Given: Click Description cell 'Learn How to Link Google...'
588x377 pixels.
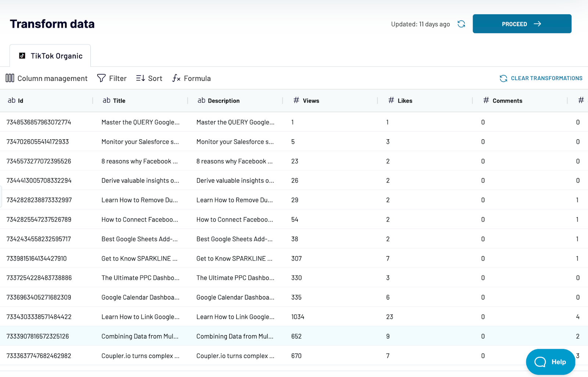Looking at the screenshot, I should point(235,317).
